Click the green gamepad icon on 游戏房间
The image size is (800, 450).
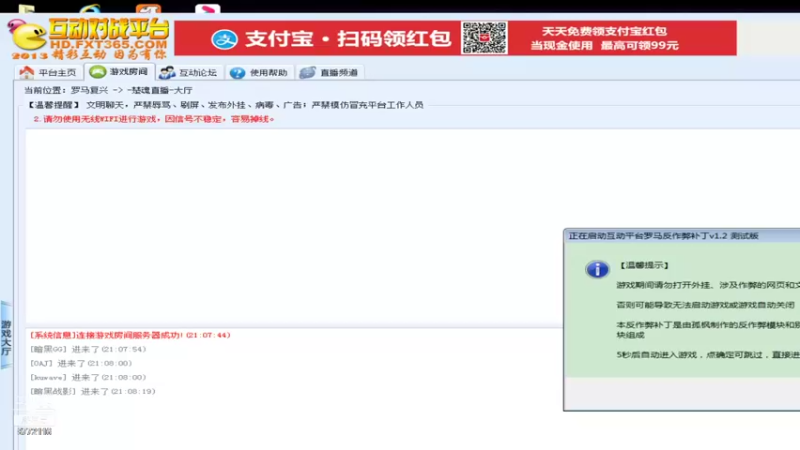click(97, 72)
